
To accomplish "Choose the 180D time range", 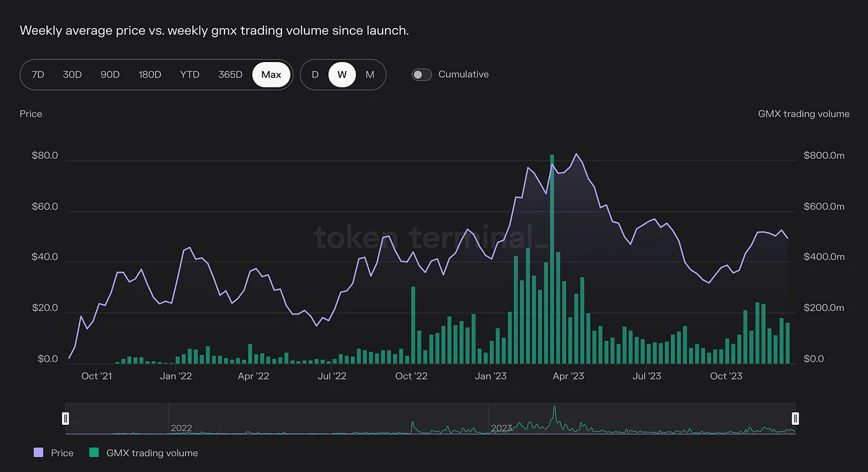I will pyautogui.click(x=149, y=74).
